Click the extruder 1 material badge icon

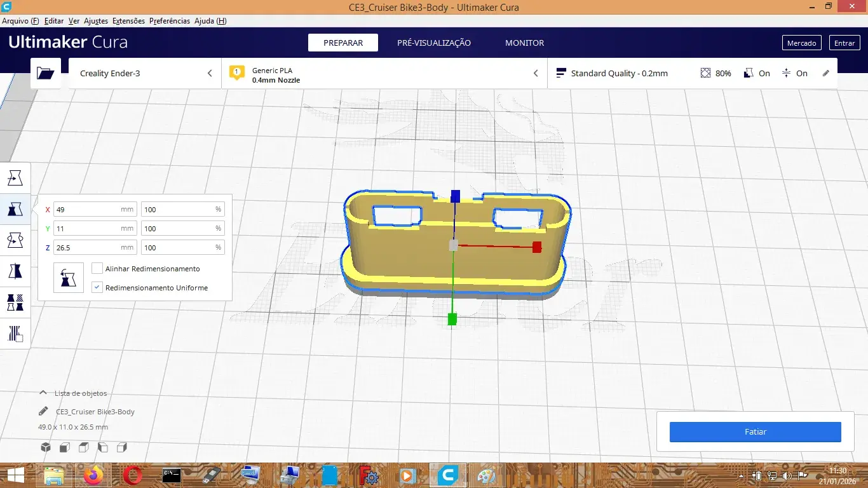237,73
